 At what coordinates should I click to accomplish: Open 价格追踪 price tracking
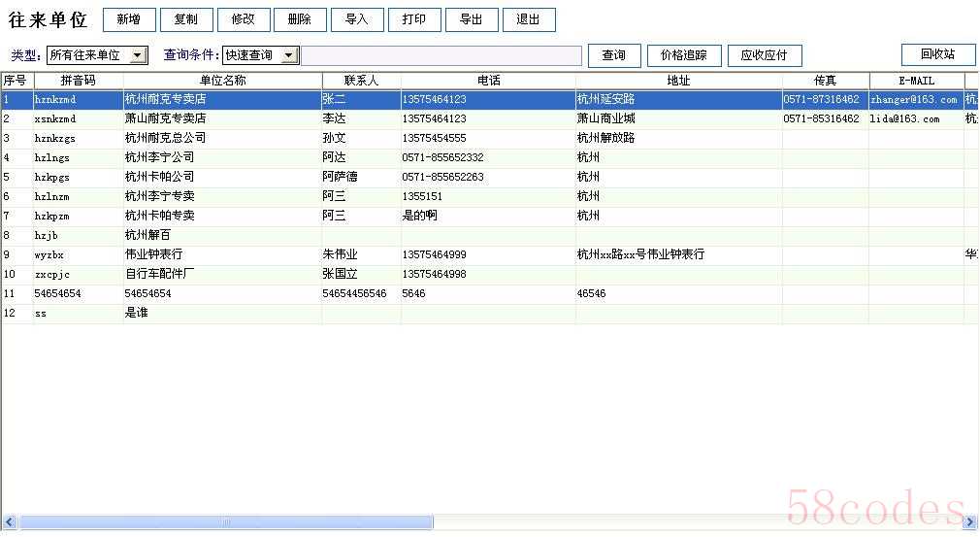684,55
